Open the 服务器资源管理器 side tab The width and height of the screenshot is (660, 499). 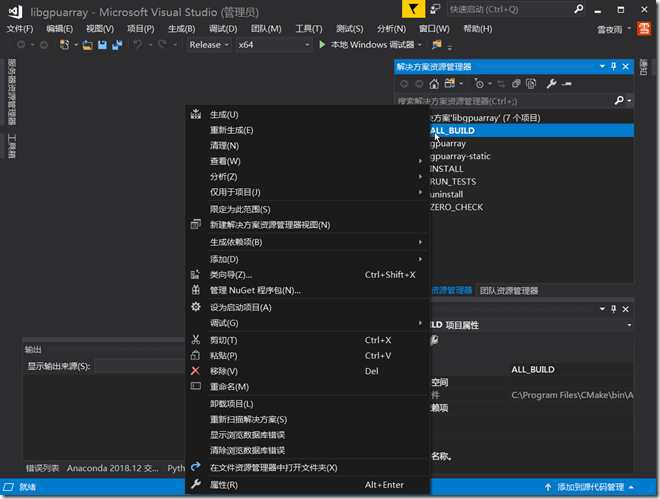coord(11,92)
